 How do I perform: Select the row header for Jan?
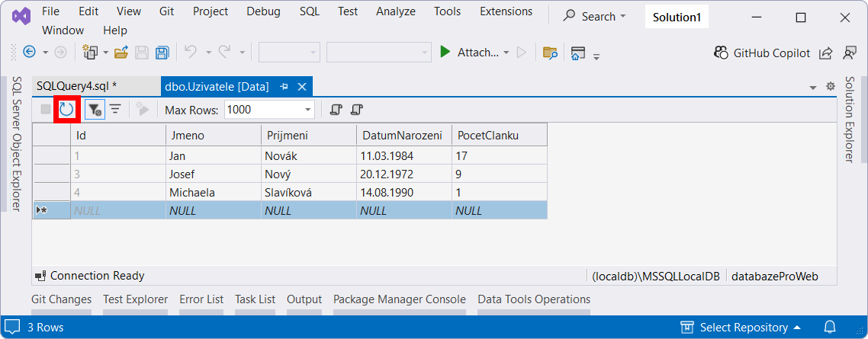pos(51,156)
